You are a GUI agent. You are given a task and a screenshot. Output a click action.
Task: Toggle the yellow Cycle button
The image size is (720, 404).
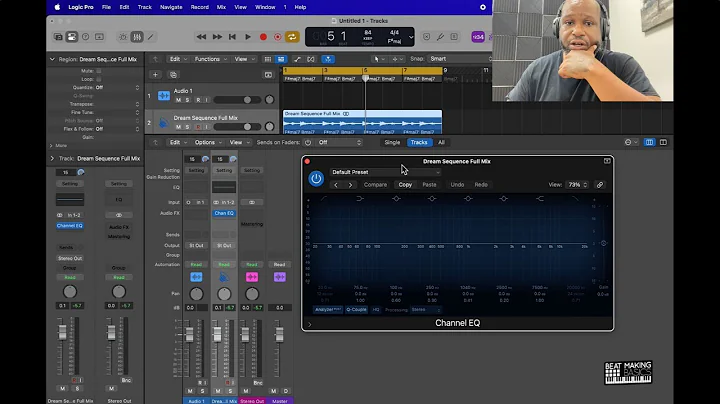pyautogui.click(x=292, y=37)
